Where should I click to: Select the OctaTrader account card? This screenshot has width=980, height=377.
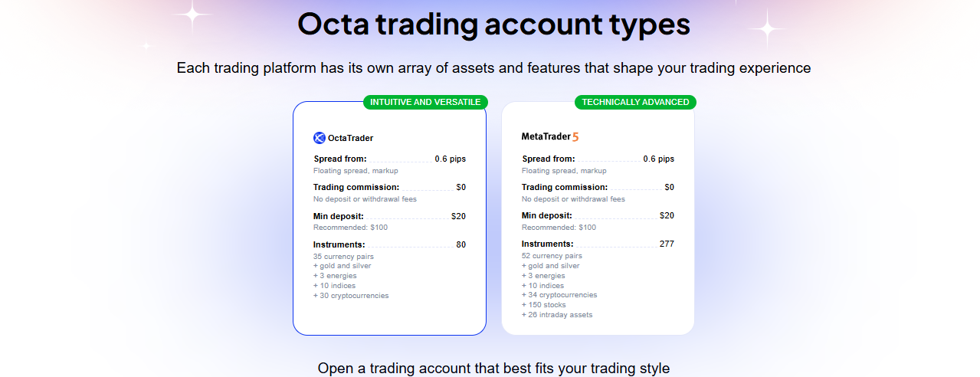(389, 218)
